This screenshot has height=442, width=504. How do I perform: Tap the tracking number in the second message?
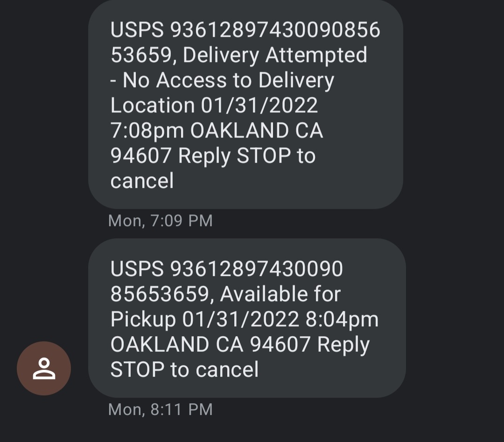[x=257, y=269]
